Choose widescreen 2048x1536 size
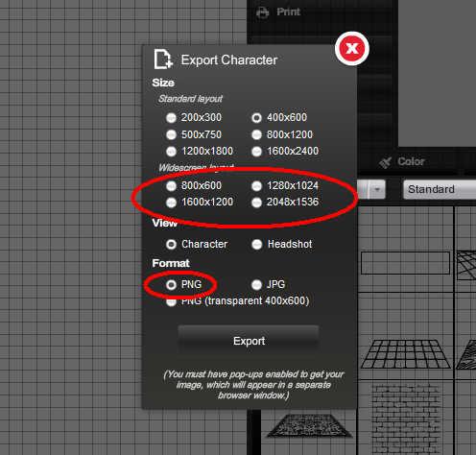Image resolution: width=476 pixels, height=455 pixels. 256,203
